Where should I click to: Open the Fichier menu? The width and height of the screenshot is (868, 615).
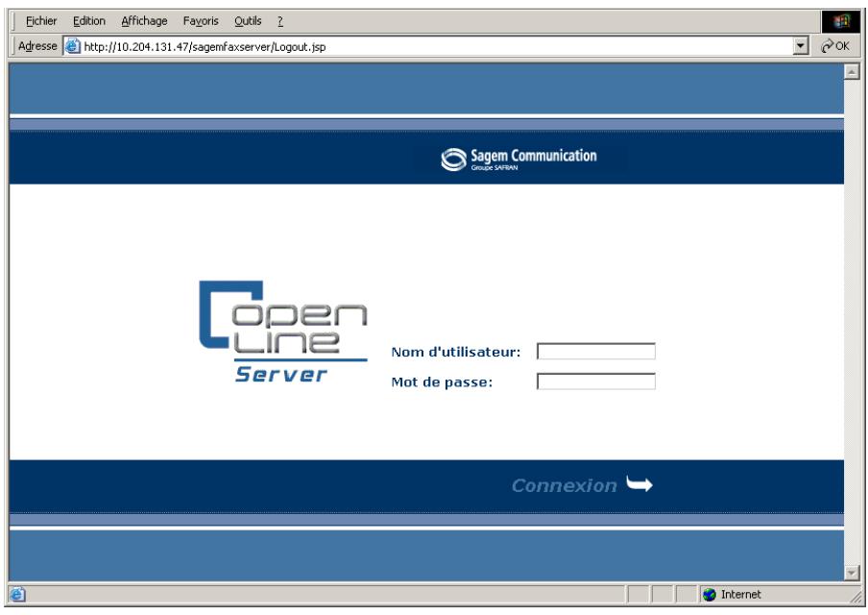41,21
